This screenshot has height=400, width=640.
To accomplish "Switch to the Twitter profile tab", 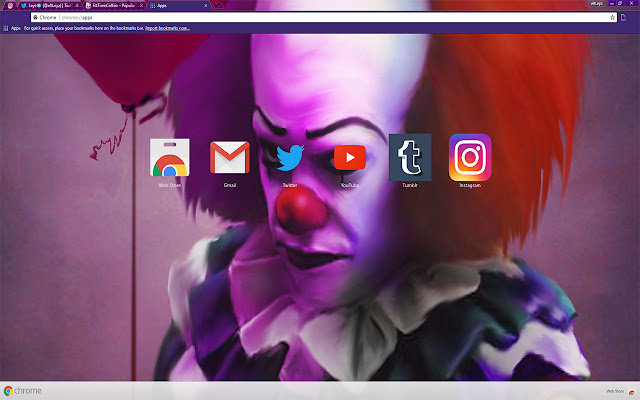I will 51,6.
